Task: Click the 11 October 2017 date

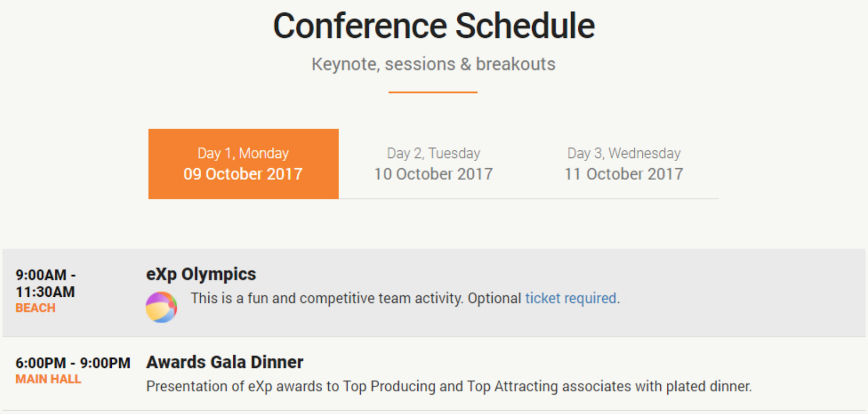Action: click(x=624, y=174)
